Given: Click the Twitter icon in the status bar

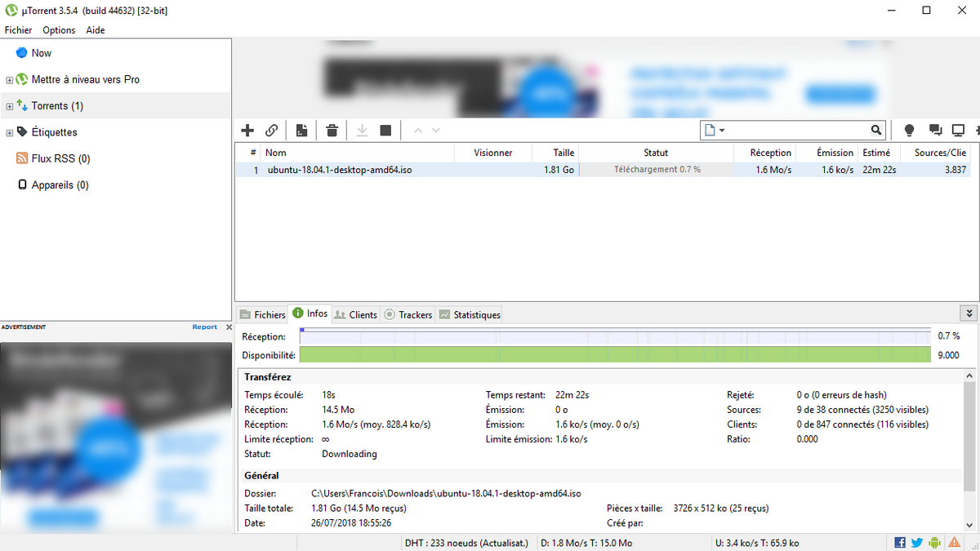Looking at the screenshot, I should (915, 542).
